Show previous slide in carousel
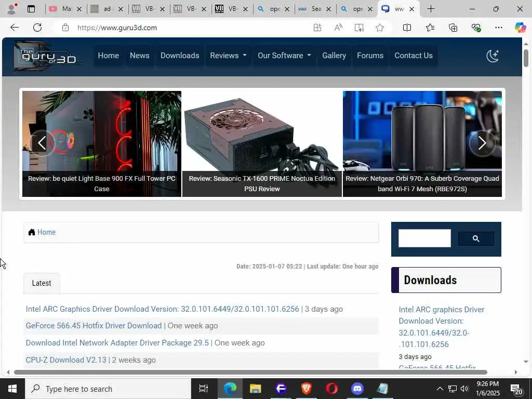Screen dimensions: 532x399 tap(42, 143)
